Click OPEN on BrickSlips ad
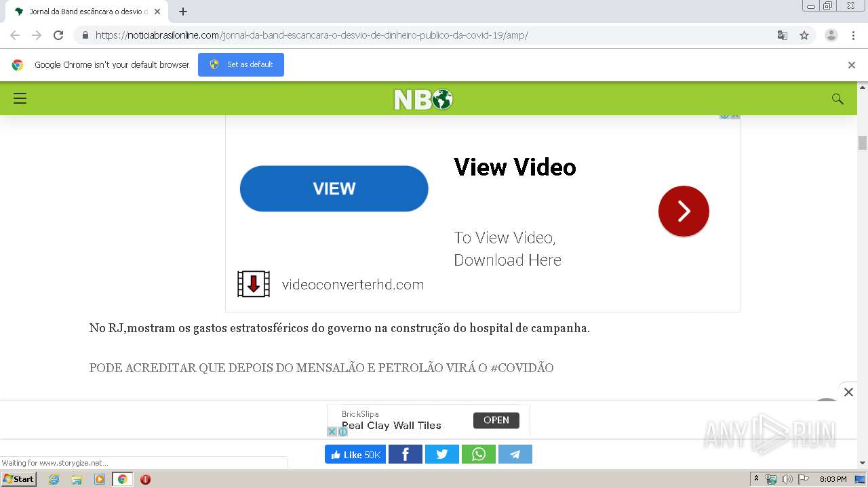 pos(496,420)
